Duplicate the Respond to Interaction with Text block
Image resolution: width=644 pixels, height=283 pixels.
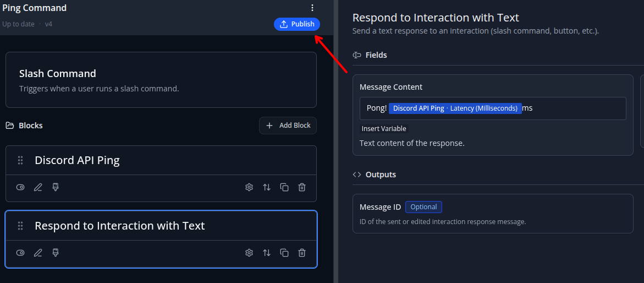click(284, 253)
